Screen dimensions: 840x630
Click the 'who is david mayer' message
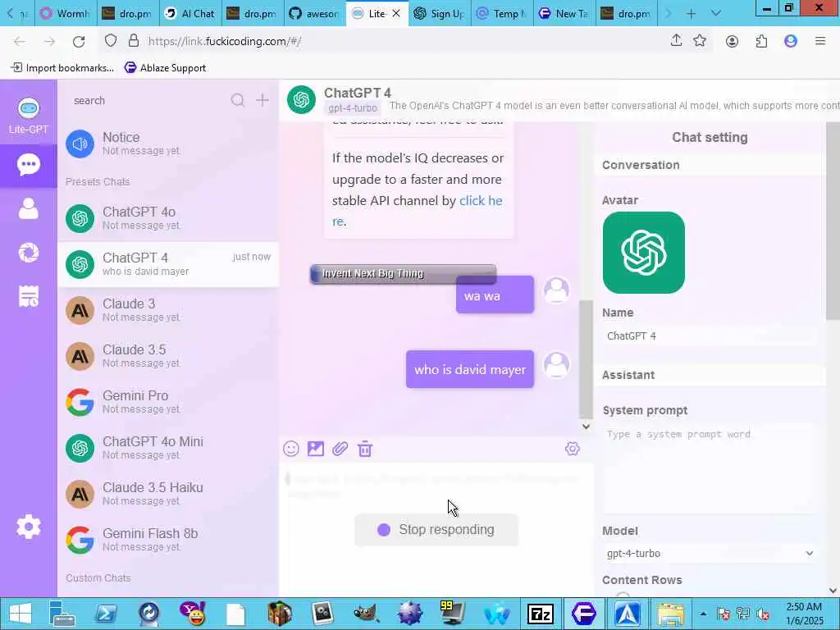click(470, 369)
